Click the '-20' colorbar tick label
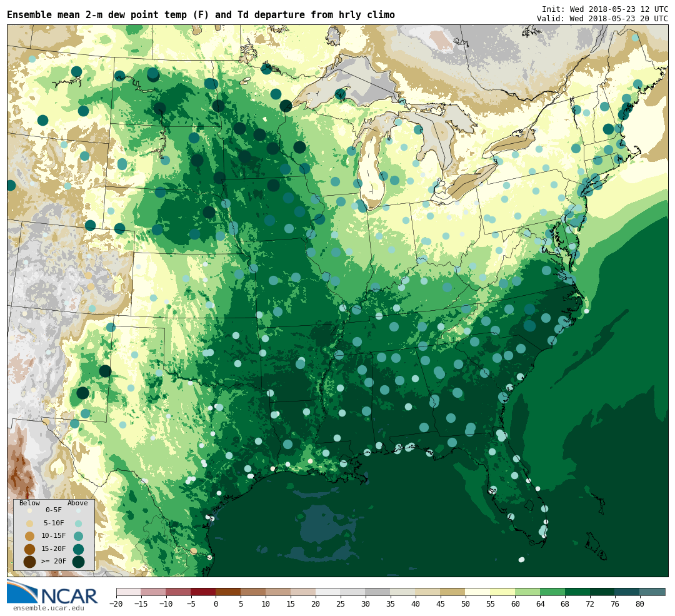The height and width of the screenshot is (616, 675). [x=116, y=604]
